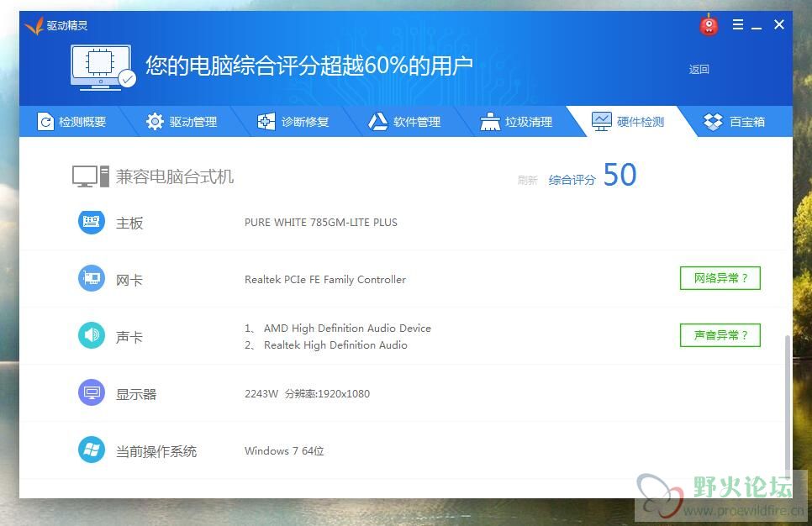Open the 软件管理 tab
812x526 pixels.
(x=404, y=122)
